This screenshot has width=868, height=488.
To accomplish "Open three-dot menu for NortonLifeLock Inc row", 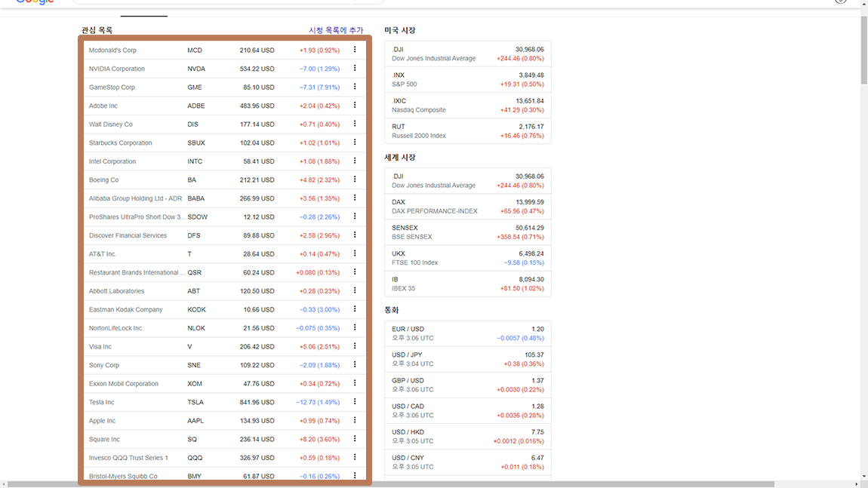I will pyautogui.click(x=355, y=328).
